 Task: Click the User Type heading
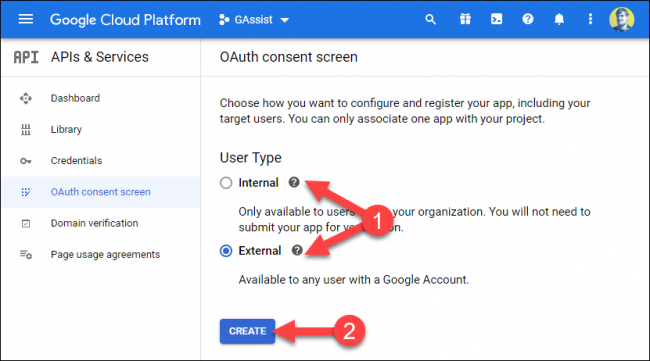click(x=250, y=158)
